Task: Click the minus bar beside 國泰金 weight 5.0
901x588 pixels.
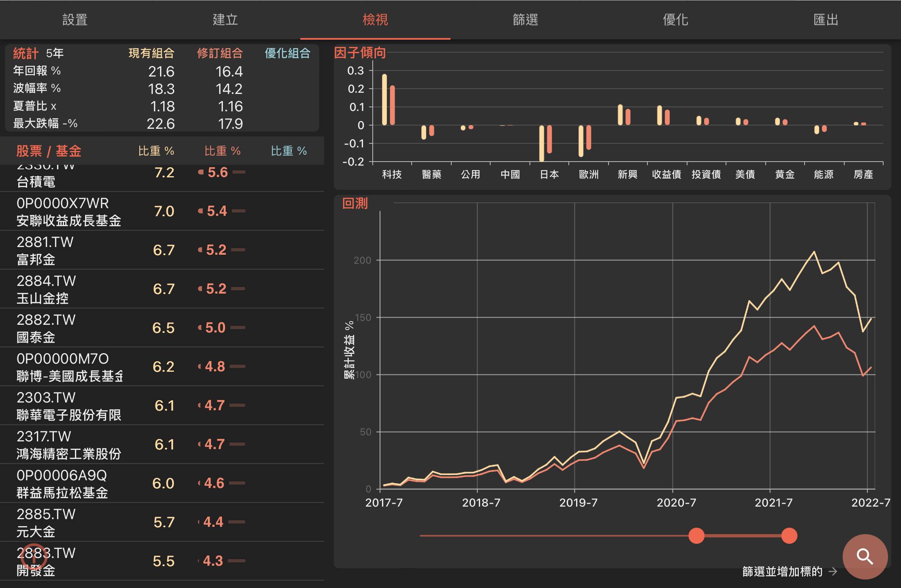Action: [x=238, y=328]
